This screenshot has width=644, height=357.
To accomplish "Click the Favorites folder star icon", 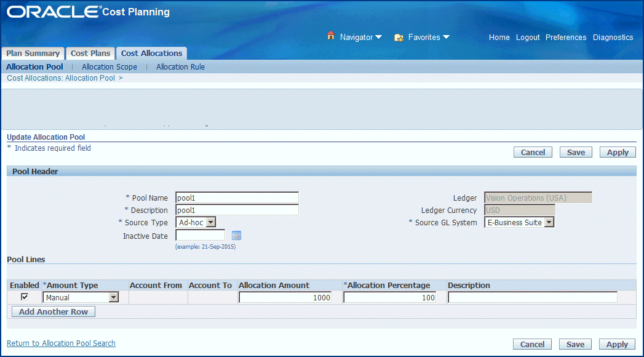I will [x=399, y=38].
